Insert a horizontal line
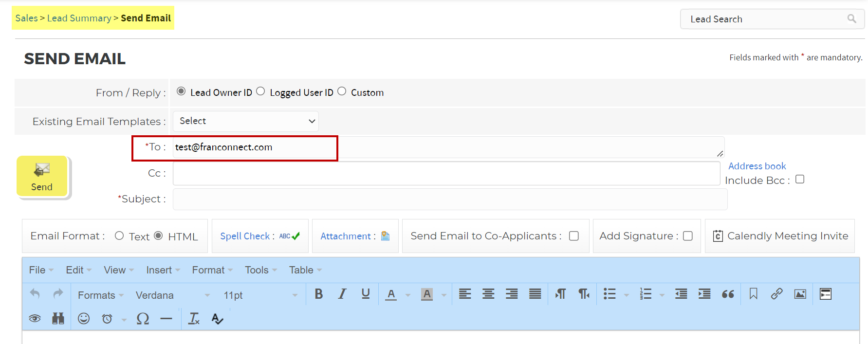Screen dimensions: 868x344 [166, 319]
